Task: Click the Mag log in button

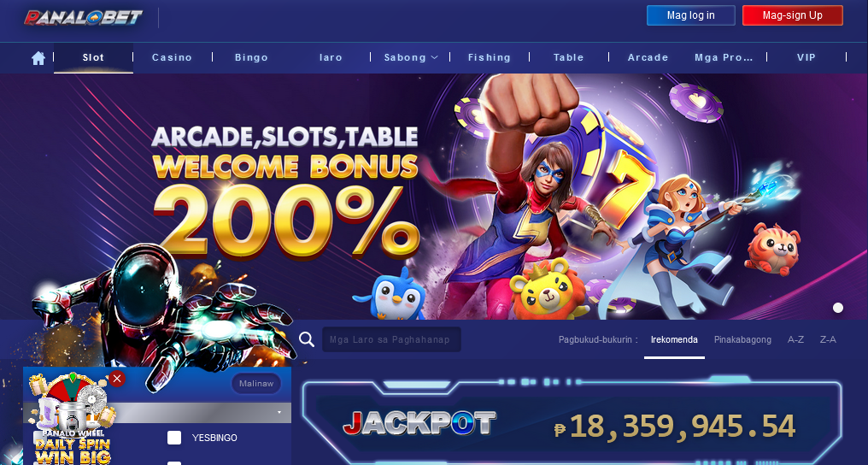Action: pyautogui.click(x=691, y=15)
